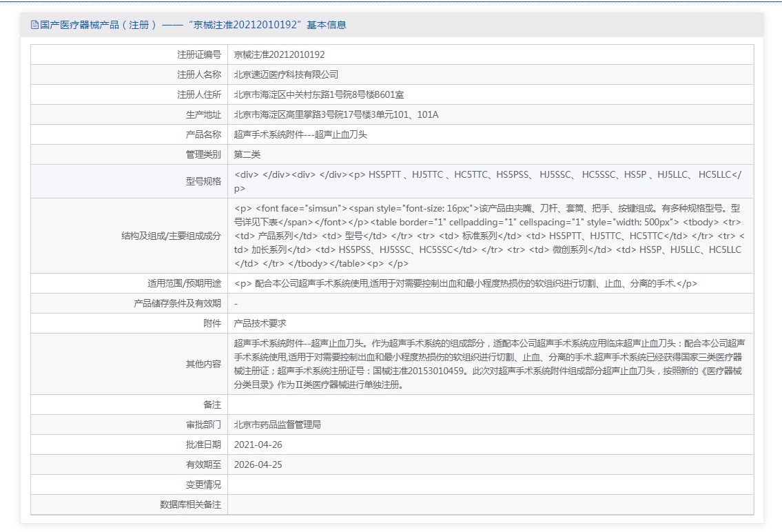Click the 变更情况 label

(x=203, y=484)
